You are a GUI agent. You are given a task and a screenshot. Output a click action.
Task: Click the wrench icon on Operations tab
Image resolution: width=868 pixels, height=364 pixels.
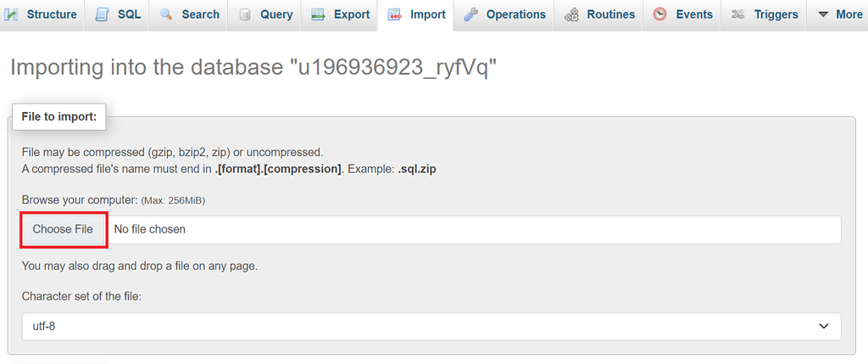coord(471,14)
